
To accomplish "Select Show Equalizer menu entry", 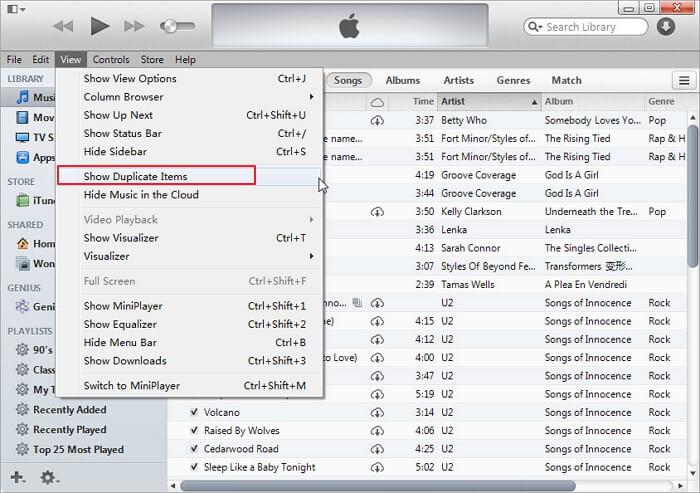I will [190, 324].
